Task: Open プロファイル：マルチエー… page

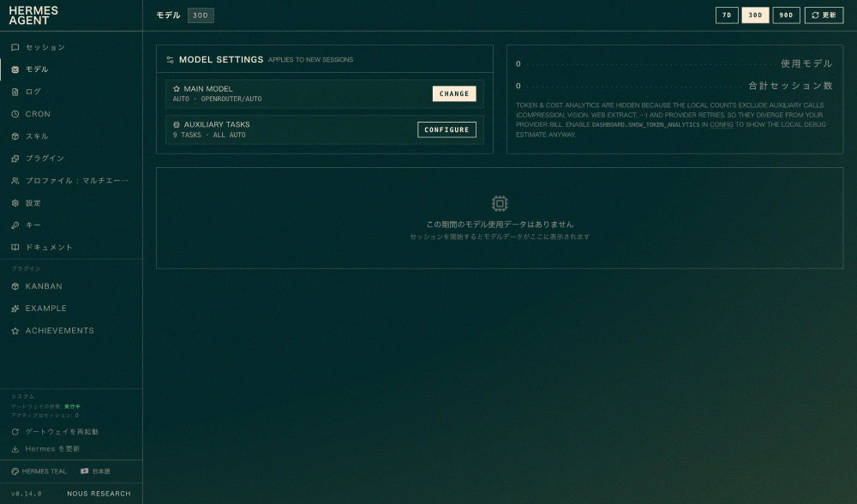Action: point(71,180)
